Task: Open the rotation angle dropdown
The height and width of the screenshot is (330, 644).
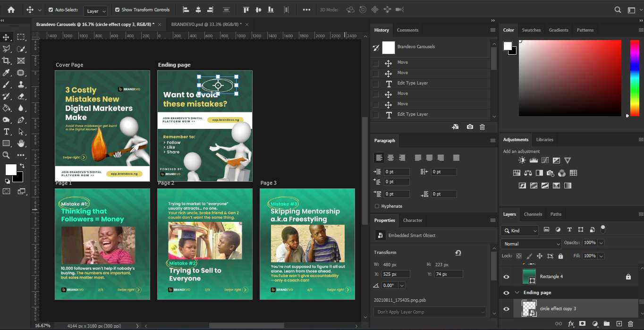Action: pos(402,286)
